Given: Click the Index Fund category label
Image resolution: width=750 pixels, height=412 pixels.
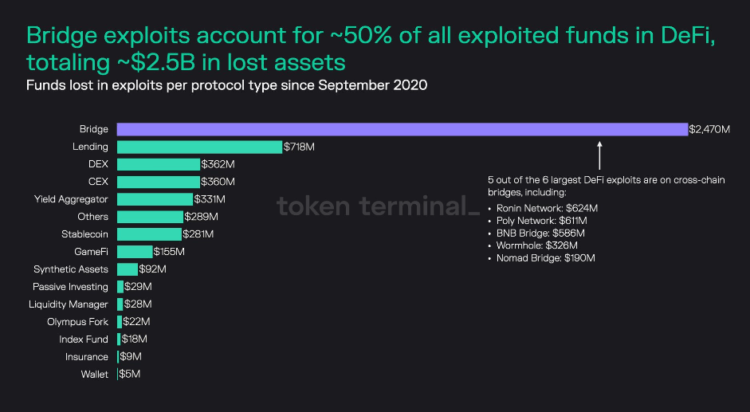Looking at the screenshot, I should (x=86, y=339).
